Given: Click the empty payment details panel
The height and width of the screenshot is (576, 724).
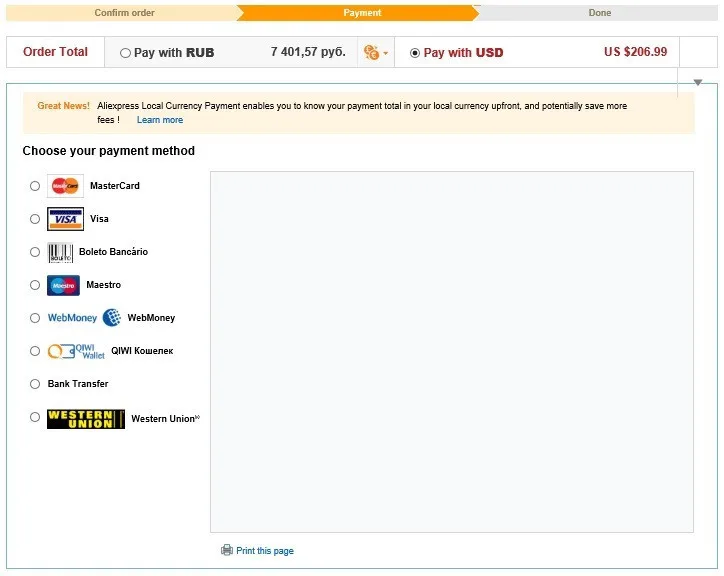Looking at the screenshot, I should (452, 352).
